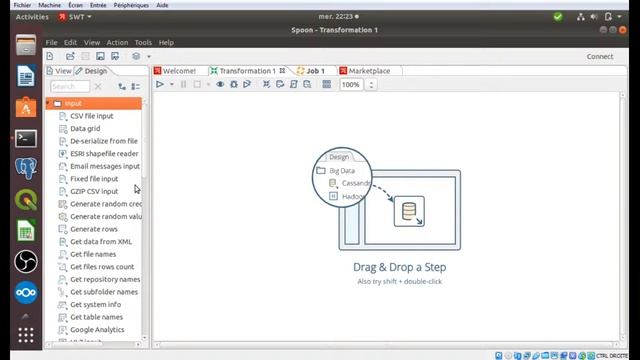
Task: Click the Get SQL icon
Action: [293, 84]
